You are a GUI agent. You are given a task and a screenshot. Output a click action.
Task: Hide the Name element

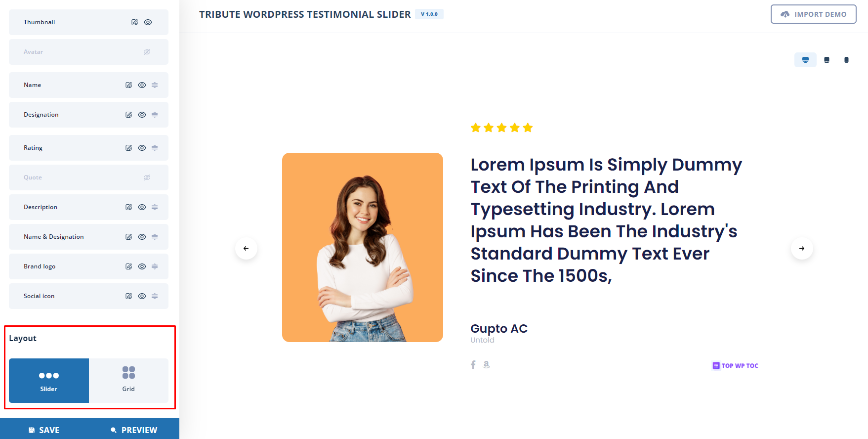[x=142, y=85]
